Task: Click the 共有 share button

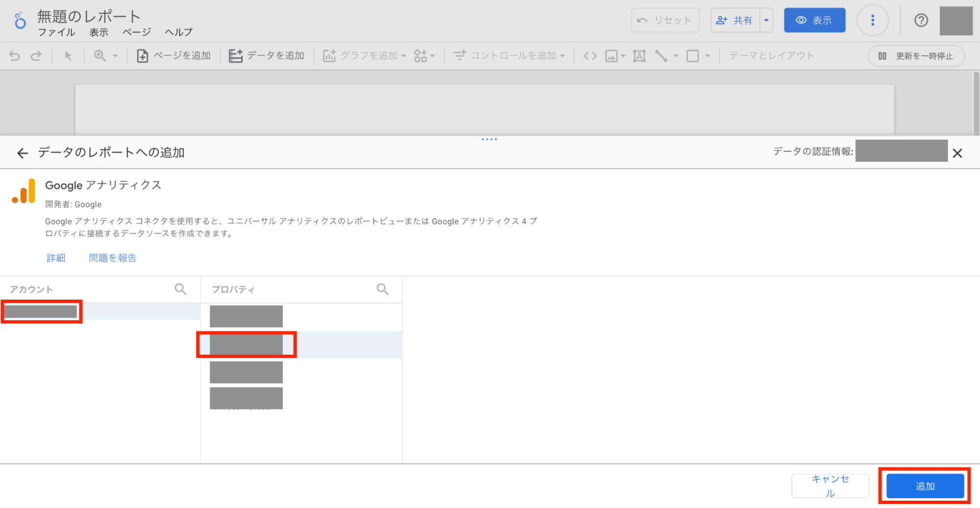Action: pos(735,21)
